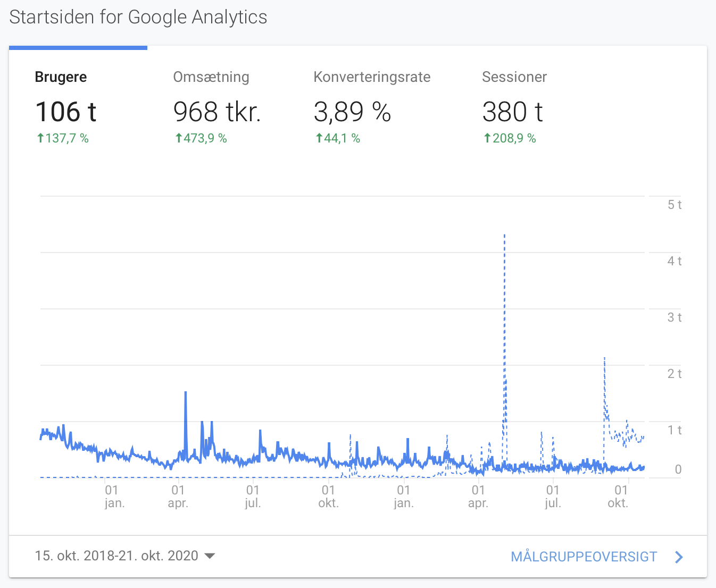Click the peak of the tallest dashed spike
The height and width of the screenshot is (588, 716).
pos(504,235)
